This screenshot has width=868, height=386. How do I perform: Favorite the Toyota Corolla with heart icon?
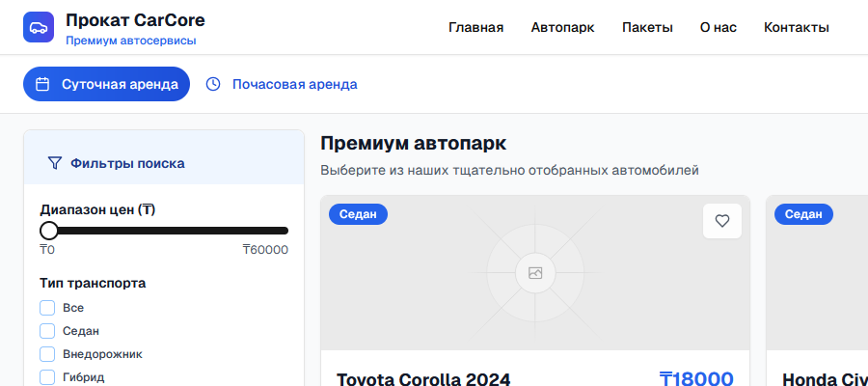[x=721, y=221]
